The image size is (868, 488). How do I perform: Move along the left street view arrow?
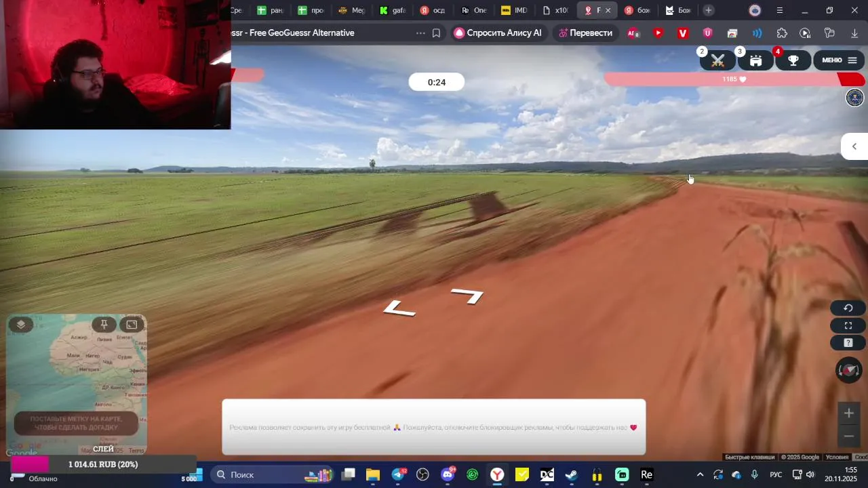399,308
